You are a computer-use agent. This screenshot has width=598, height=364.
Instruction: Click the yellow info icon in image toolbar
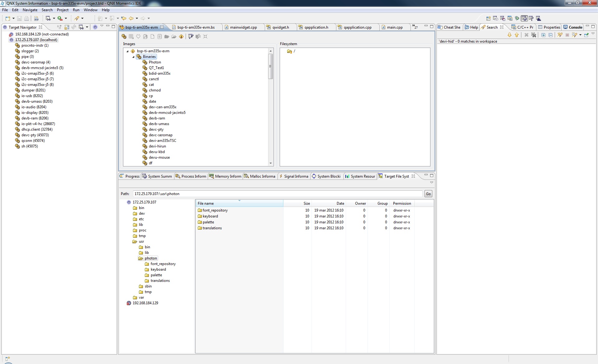click(x=181, y=37)
